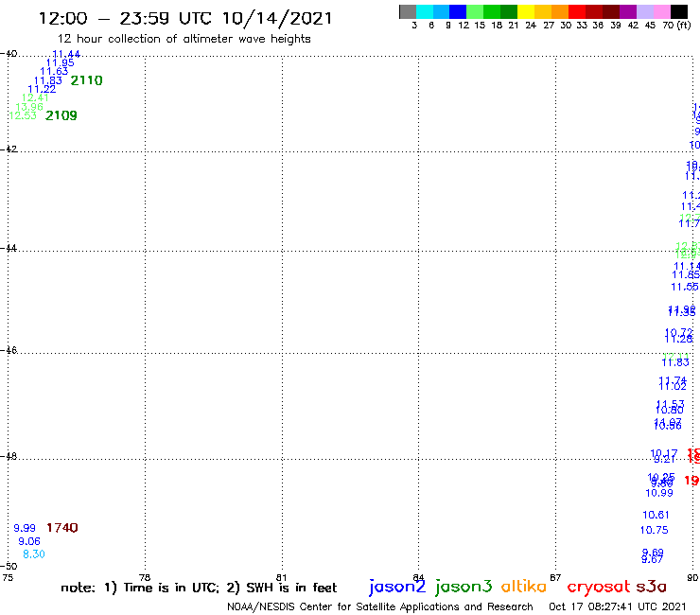Click the subtitle '12 hour collection of altimeter wave heights'
The image size is (700, 615).
point(184,39)
